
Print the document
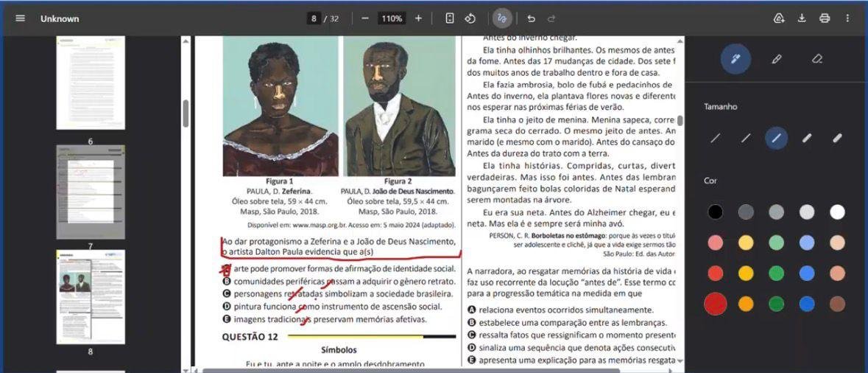tap(825, 18)
